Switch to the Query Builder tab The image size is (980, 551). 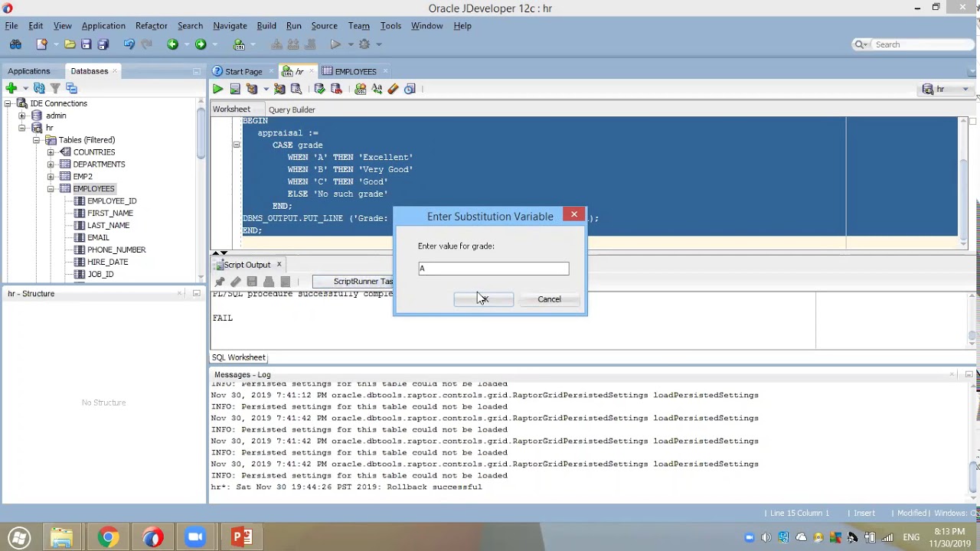(292, 109)
